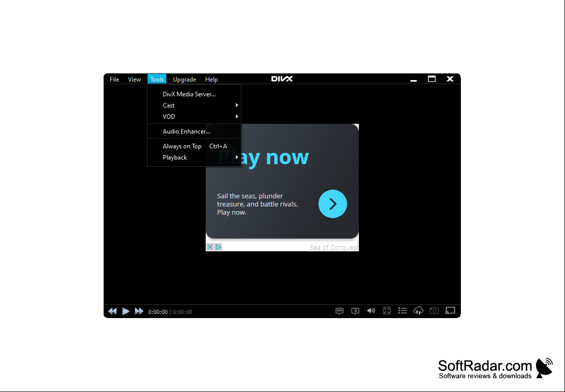Image resolution: width=565 pixels, height=392 pixels.
Task: Click the 'Sail the seas, plunder treasure' ad text
Action: [x=257, y=204]
